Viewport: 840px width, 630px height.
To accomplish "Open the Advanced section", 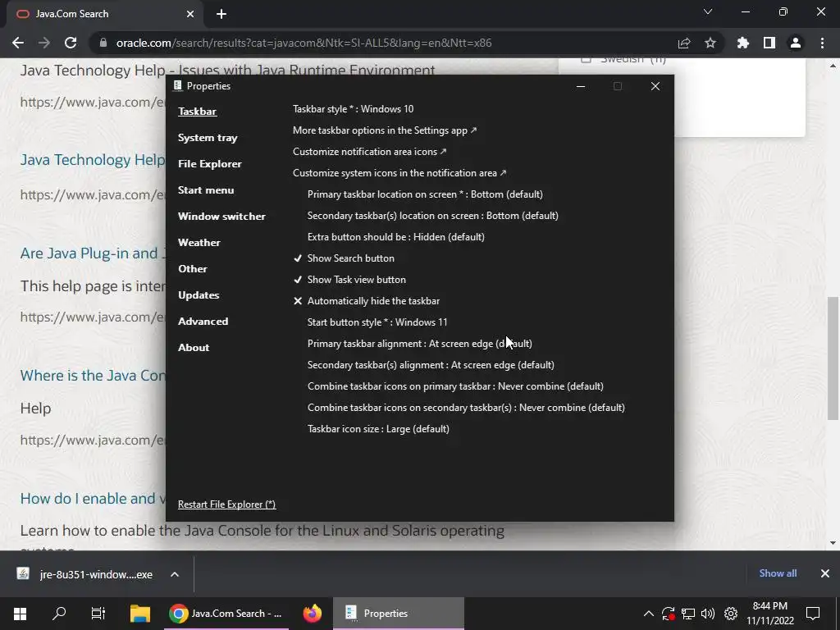I will tap(203, 322).
